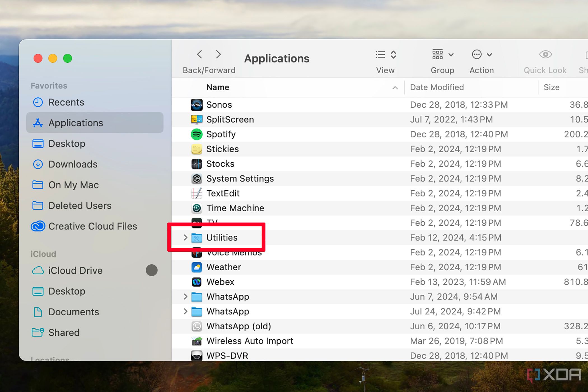Go forward with the right arrow
This screenshot has width=588, height=392.
(218, 54)
